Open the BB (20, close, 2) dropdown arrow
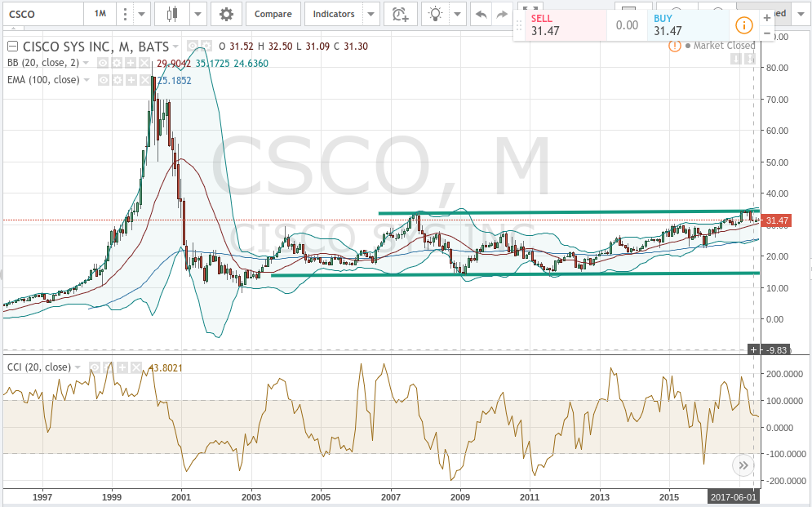Image resolution: width=812 pixels, height=507 pixels. point(86,63)
